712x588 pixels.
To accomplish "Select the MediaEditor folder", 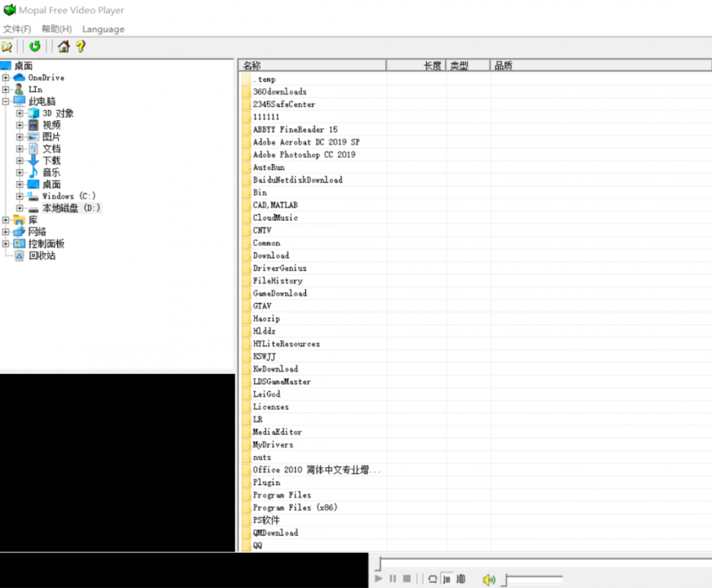I will tap(278, 432).
